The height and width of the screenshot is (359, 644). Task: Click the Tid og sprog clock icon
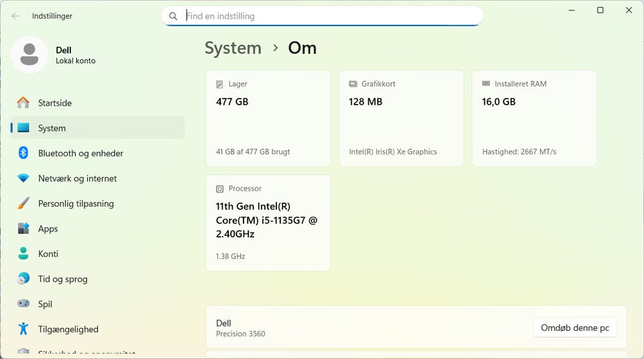23,279
